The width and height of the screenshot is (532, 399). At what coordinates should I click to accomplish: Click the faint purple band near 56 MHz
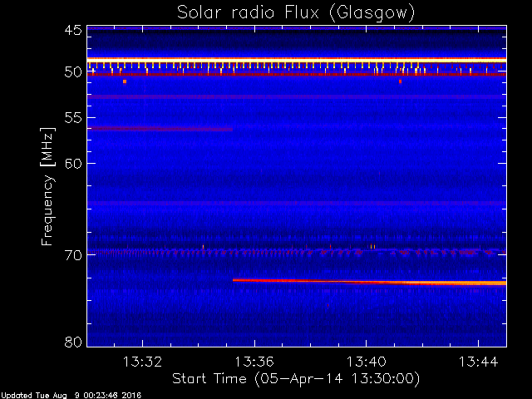160,129
